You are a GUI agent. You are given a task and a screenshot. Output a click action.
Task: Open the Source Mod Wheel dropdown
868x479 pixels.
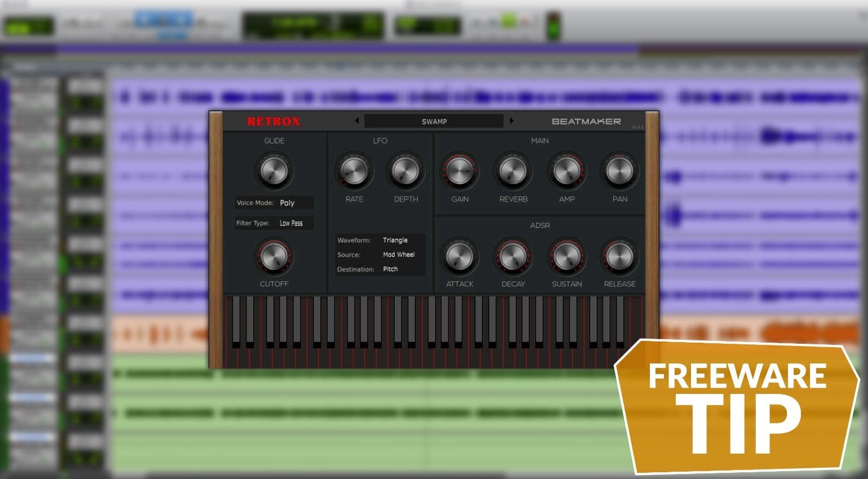coord(380,255)
